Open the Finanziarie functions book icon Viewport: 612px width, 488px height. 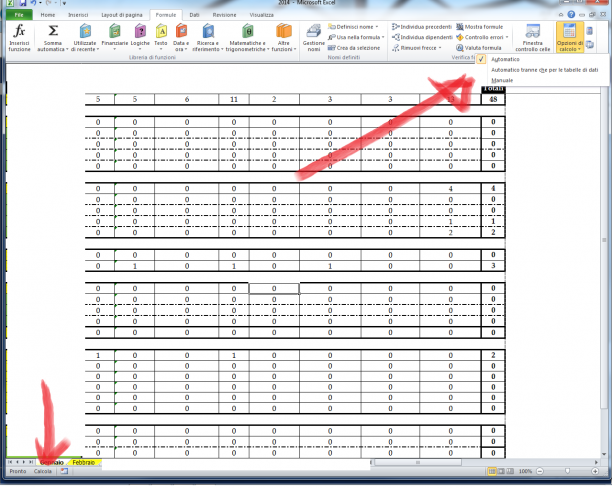pos(114,30)
